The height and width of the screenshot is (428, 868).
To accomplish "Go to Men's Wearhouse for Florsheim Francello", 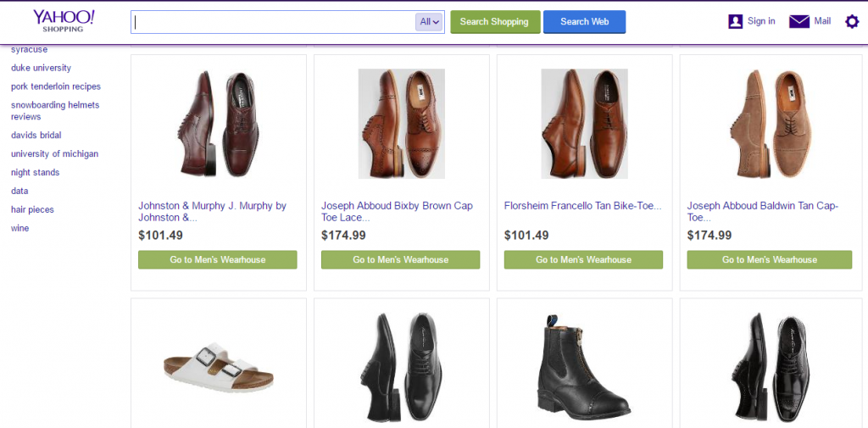I will click(583, 259).
